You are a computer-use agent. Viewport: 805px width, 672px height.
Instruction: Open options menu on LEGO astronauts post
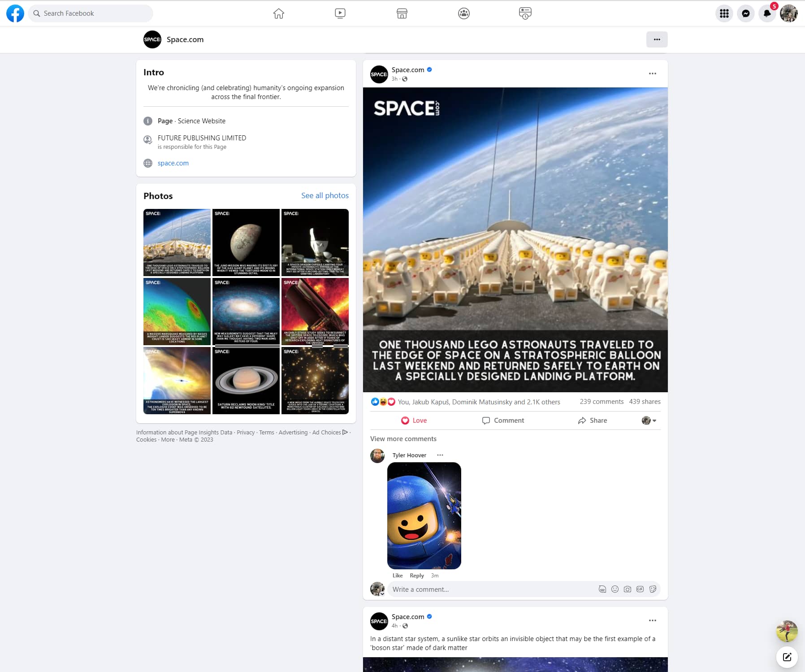click(x=653, y=74)
